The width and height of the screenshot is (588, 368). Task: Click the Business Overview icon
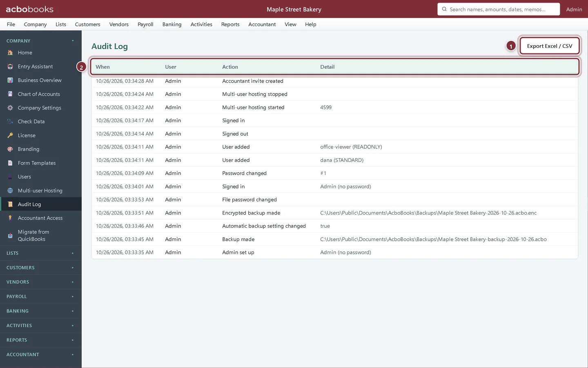[x=10, y=80]
